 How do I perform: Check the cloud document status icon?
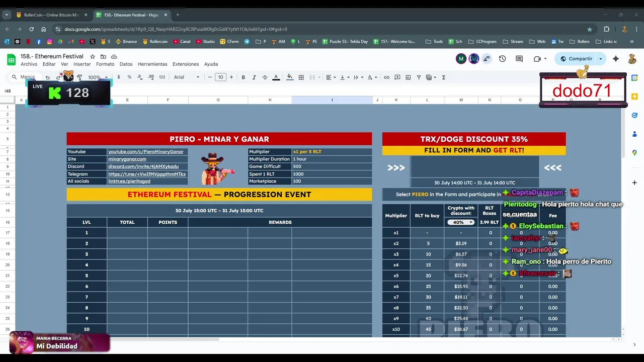click(114, 57)
